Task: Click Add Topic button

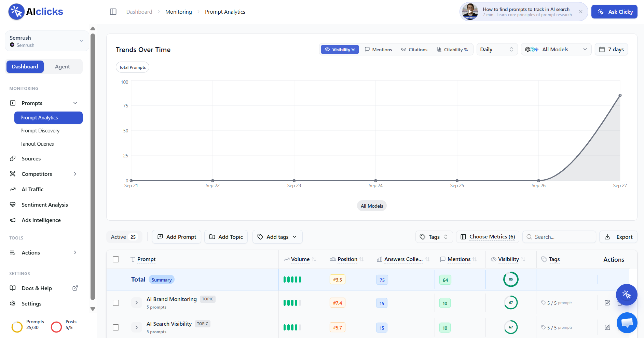Action: pos(226,237)
